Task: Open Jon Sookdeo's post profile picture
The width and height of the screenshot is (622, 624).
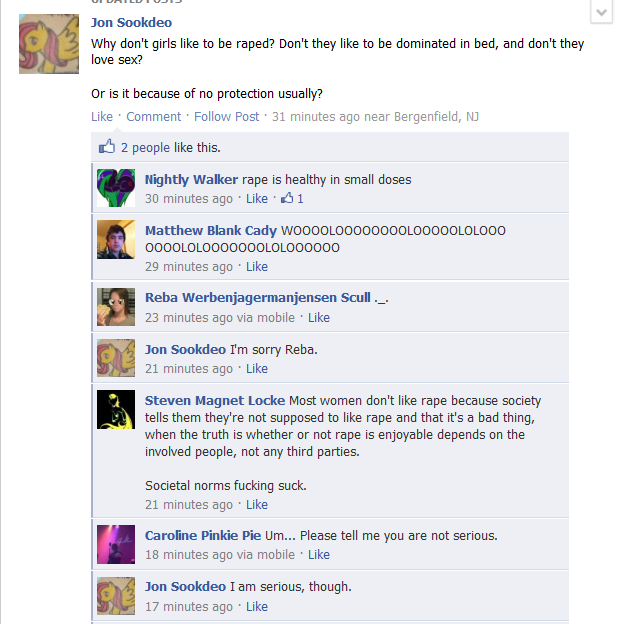Action: click(49, 44)
